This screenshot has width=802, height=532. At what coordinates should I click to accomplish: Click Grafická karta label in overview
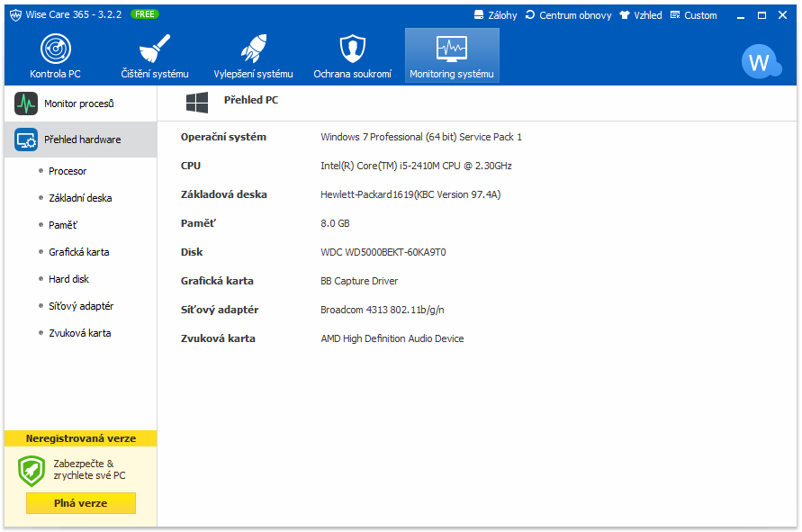(217, 281)
